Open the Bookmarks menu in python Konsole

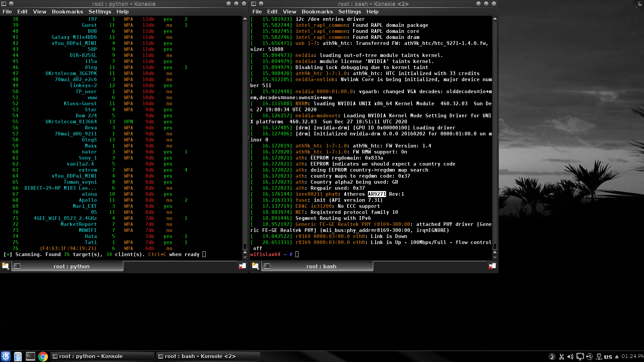67,12
